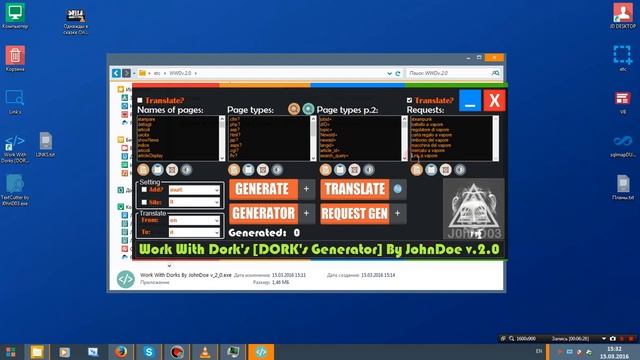Viewport: 640px width, 360px height.
Task: Click grey round icon under Names of pages list
Action: tap(187, 169)
